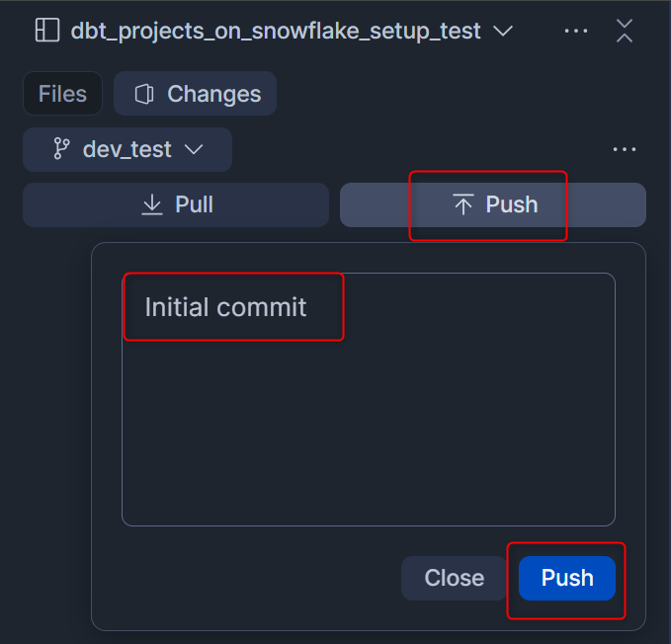Dismiss the commit dialog with Close

(x=454, y=578)
